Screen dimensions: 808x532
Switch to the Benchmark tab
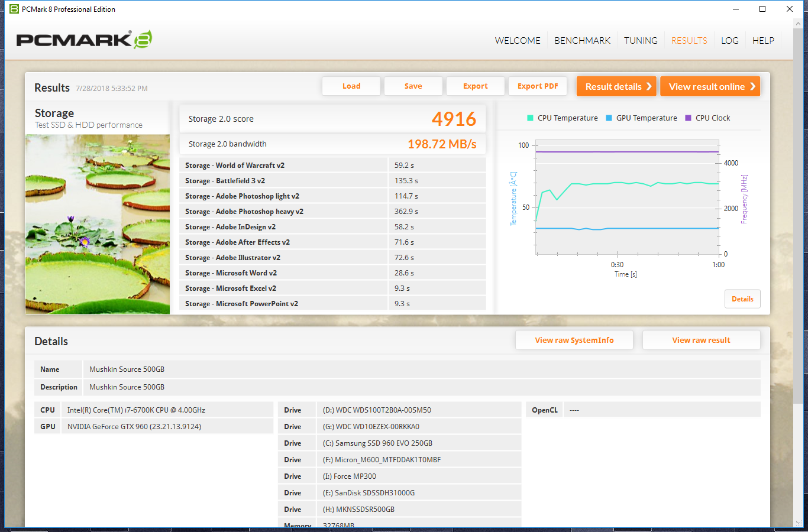pos(582,40)
